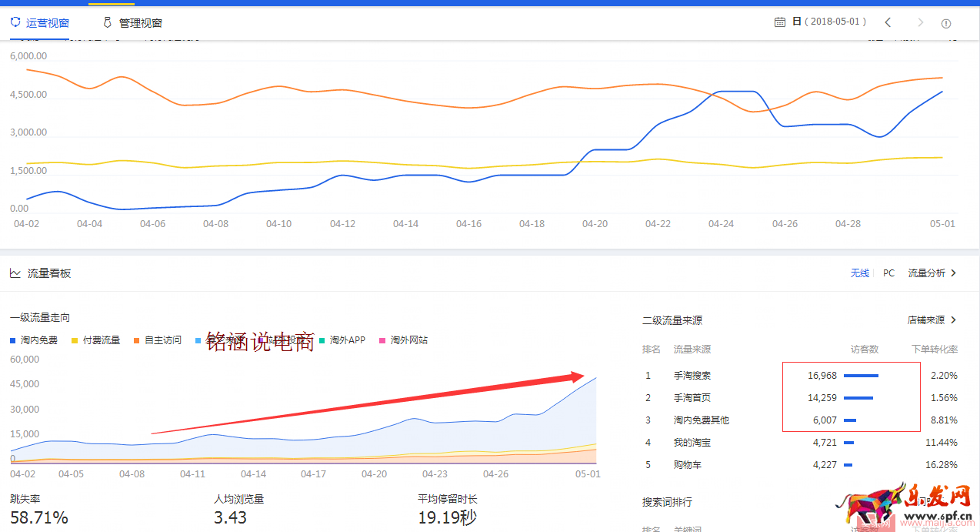Switch to the 运营视窗 tab
Viewport: 980px width, 532px height.
click(48, 22)
